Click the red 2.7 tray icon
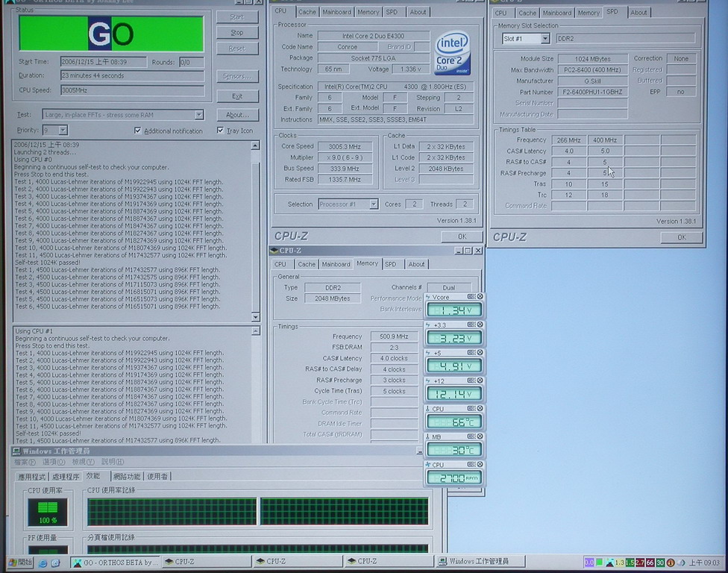 (x=640, y=563)
